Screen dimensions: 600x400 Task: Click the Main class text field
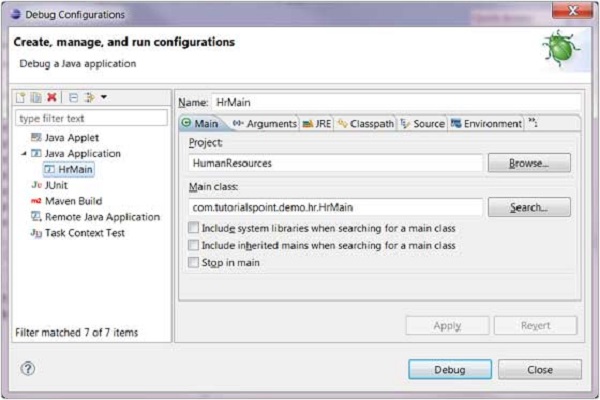336,207
